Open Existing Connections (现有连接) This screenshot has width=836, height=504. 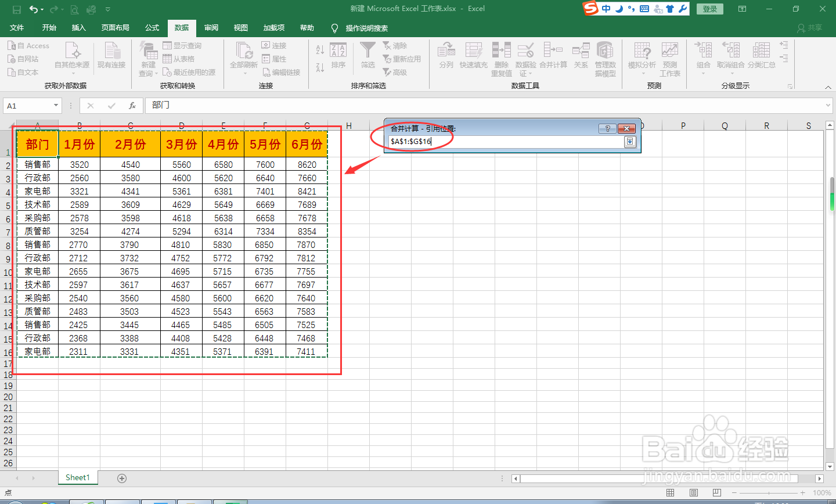pos(111,56)
